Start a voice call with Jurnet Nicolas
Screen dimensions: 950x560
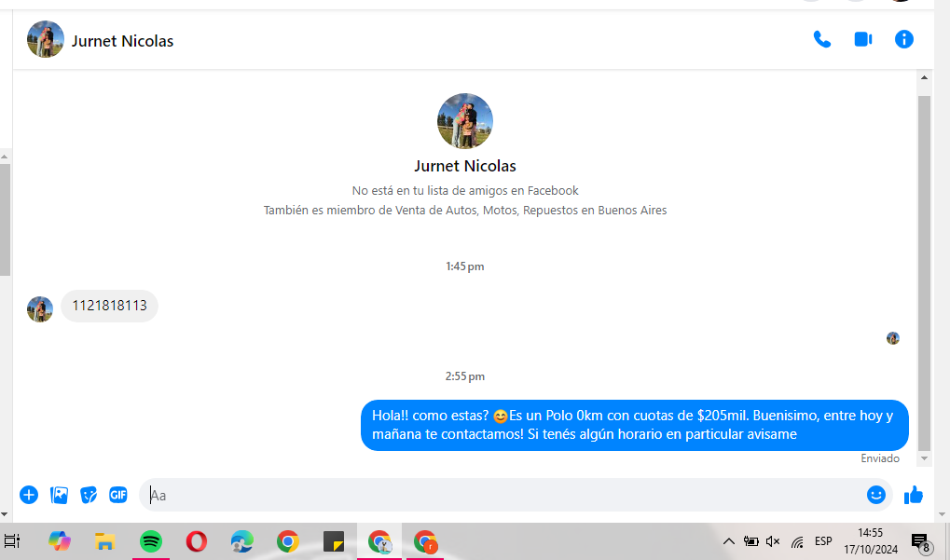coord(821,39)
